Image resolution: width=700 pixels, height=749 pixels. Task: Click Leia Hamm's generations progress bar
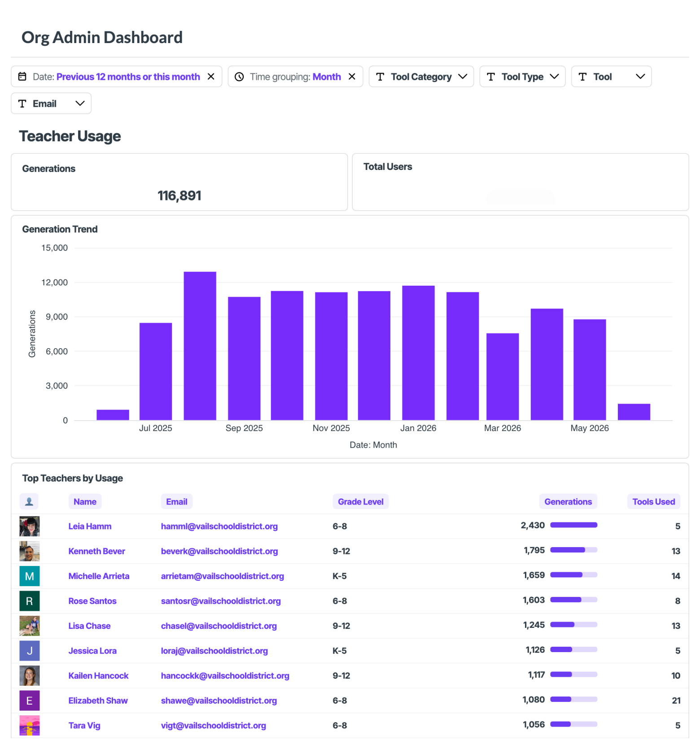point(574,525)
